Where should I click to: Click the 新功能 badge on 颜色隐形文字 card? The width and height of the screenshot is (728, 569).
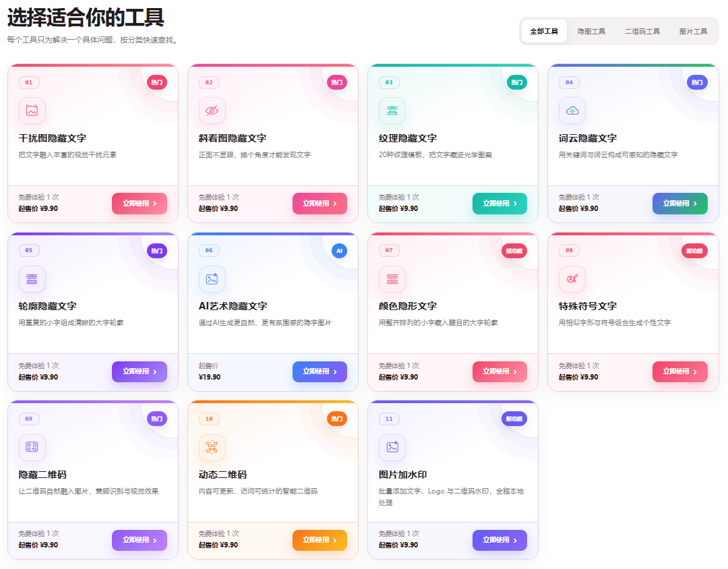click(x=514, y=251)
